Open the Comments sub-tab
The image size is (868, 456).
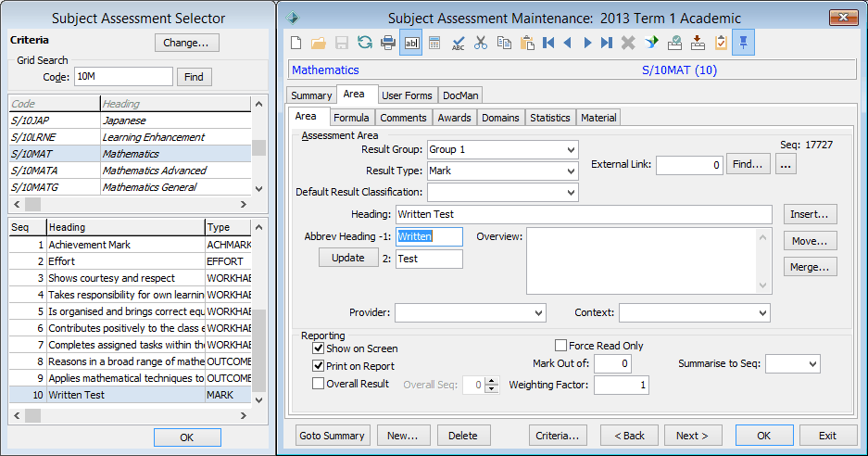point(403,118)
